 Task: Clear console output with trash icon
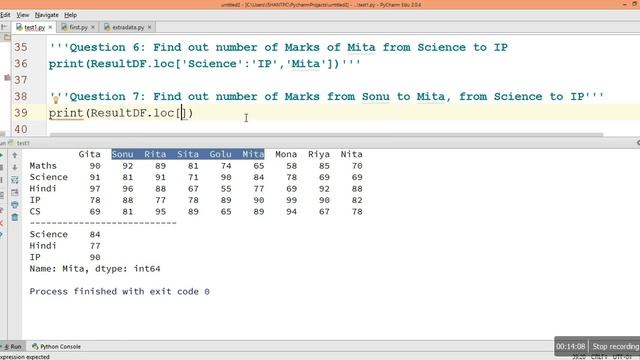click(x=15, y=217)
